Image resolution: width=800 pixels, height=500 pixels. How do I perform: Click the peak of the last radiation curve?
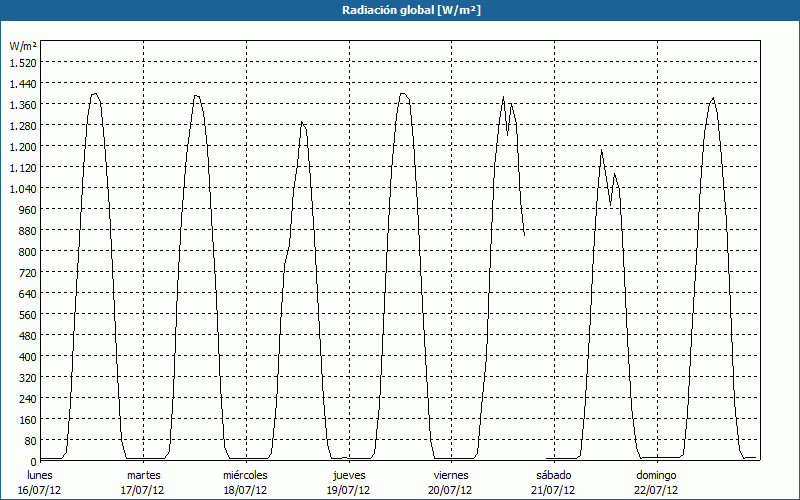[713, 98]
